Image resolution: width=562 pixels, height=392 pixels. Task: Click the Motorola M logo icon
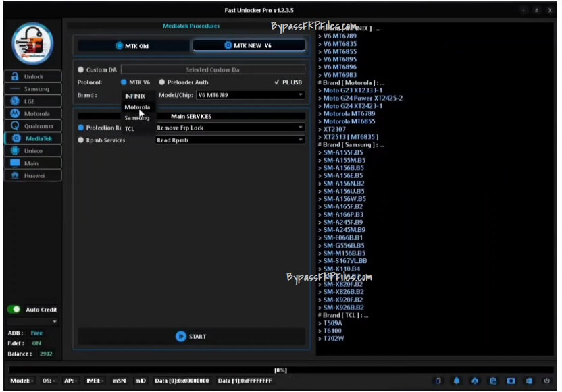15,113
